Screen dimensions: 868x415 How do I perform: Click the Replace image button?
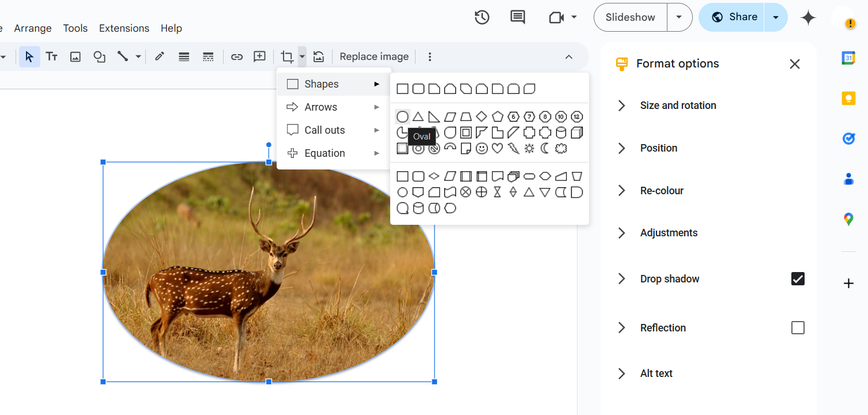point(374,56)
